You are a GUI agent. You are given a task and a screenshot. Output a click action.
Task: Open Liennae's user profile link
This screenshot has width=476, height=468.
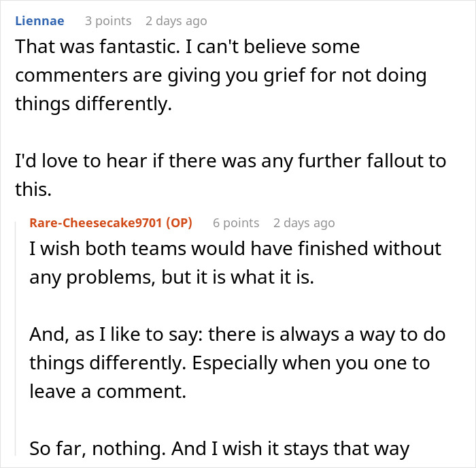(x=39, y=21)
